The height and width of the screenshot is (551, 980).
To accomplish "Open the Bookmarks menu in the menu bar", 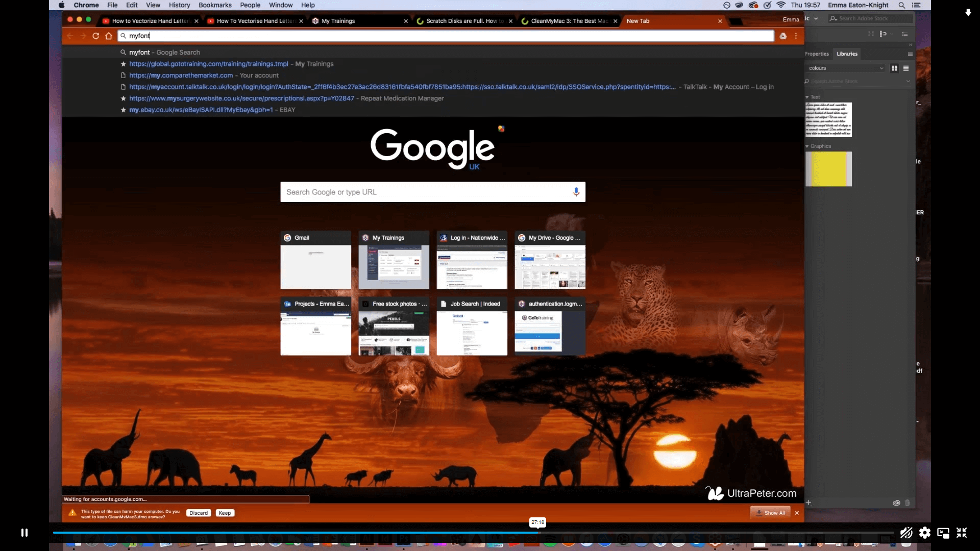I will (x=215, y=5).
